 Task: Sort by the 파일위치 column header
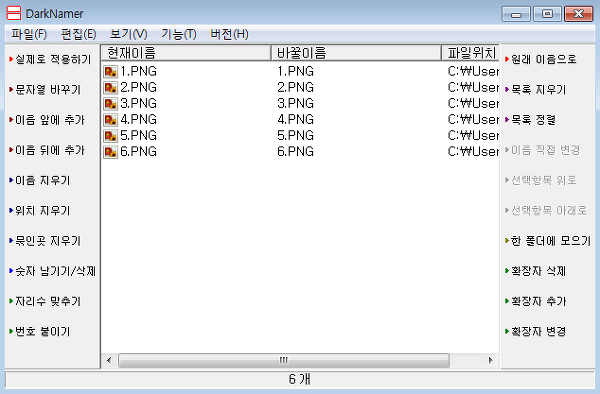(470, 53)
